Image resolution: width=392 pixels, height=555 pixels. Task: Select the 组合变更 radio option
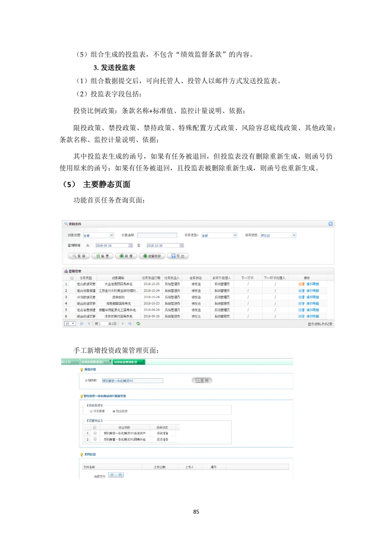114,411
